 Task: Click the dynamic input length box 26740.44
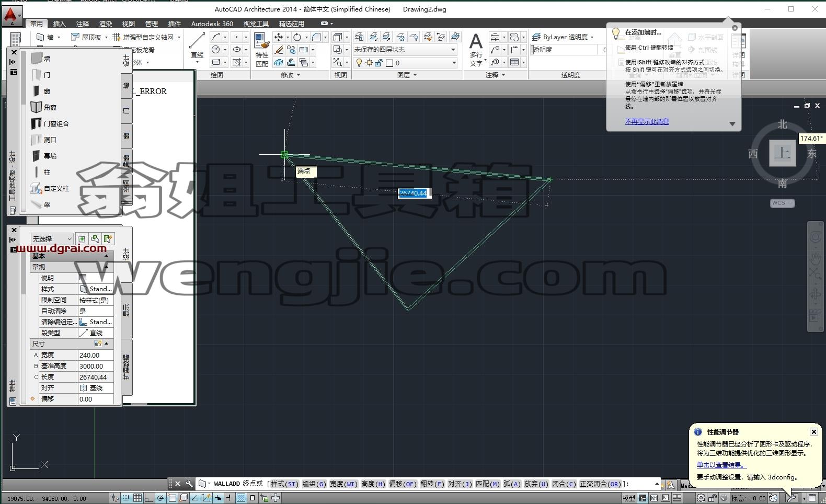(414, 193)
